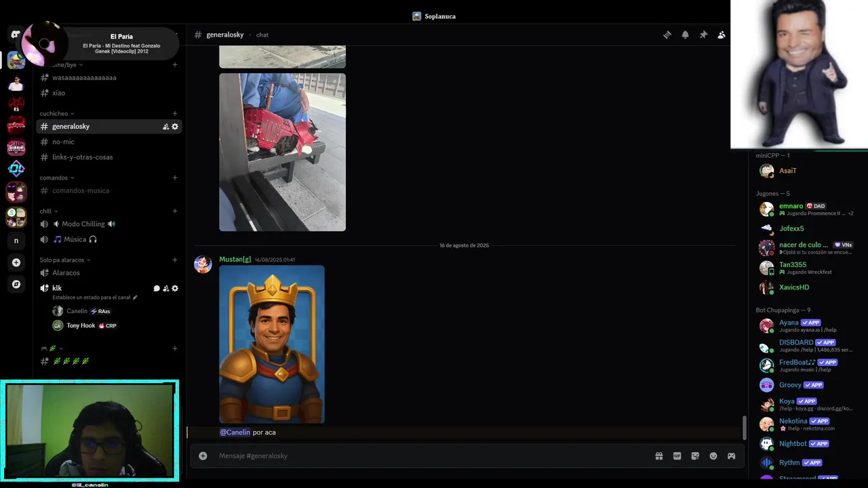Open klk voice channel settings gear
The width and height of the screenshot is (868, 488).
click(x=175, y=288)
